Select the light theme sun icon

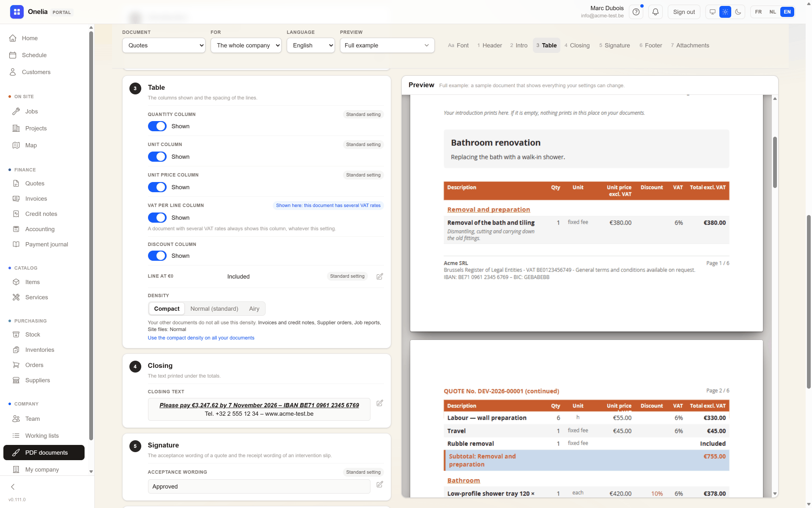tap(725, 12)
